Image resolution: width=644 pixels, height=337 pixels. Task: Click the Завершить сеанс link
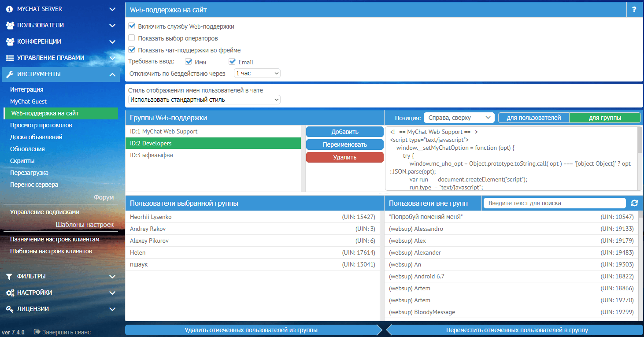67,332
